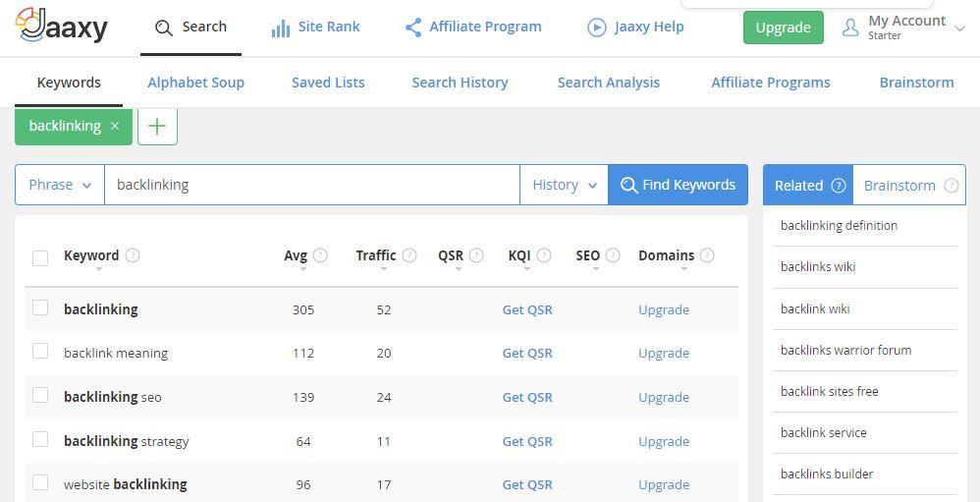Select related keyword backlinking definition
Screen dimensions: 980x502
coord(839,226)
